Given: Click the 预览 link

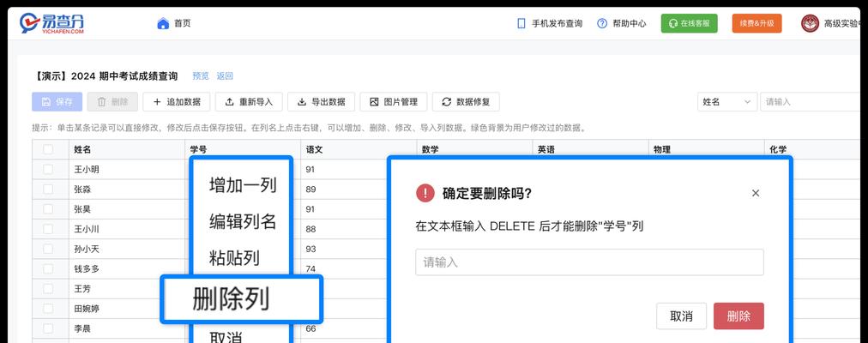Looking at the screenshot, I should pyautogui.click(x=201, y=76).
